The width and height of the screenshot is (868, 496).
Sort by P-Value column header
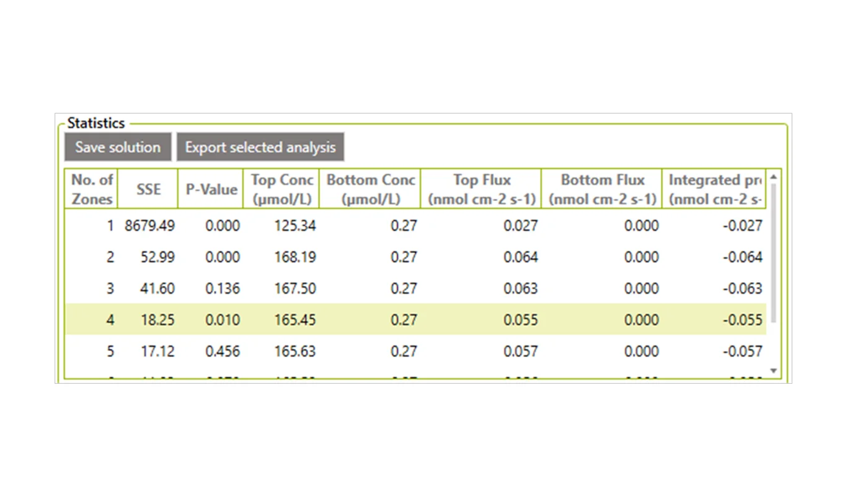pos(211,189)
